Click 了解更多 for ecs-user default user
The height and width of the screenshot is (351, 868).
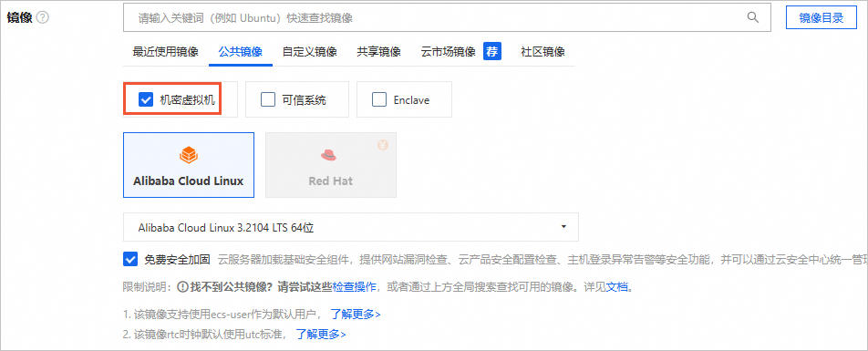pyautogui.click(x=356, y=315)
